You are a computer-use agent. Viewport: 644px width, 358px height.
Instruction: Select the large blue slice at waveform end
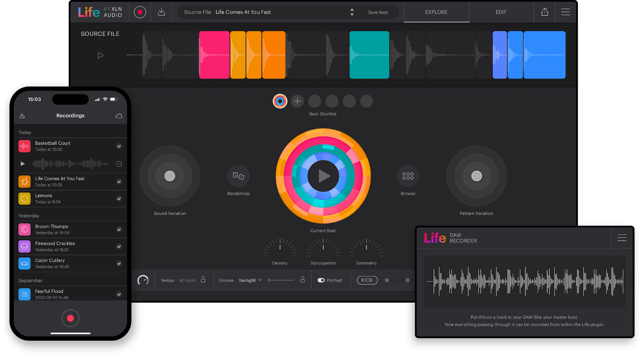click(x=545, y=55)
